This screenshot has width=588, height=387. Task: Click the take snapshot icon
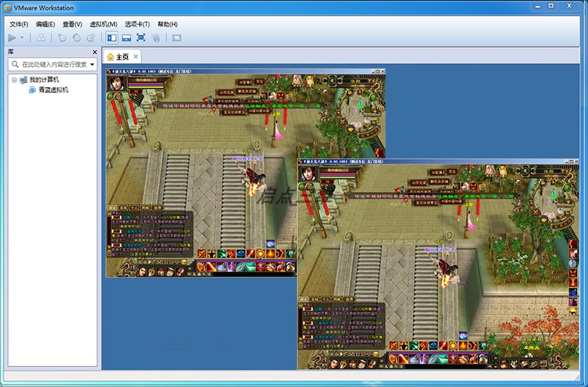(x=62, y=37)
